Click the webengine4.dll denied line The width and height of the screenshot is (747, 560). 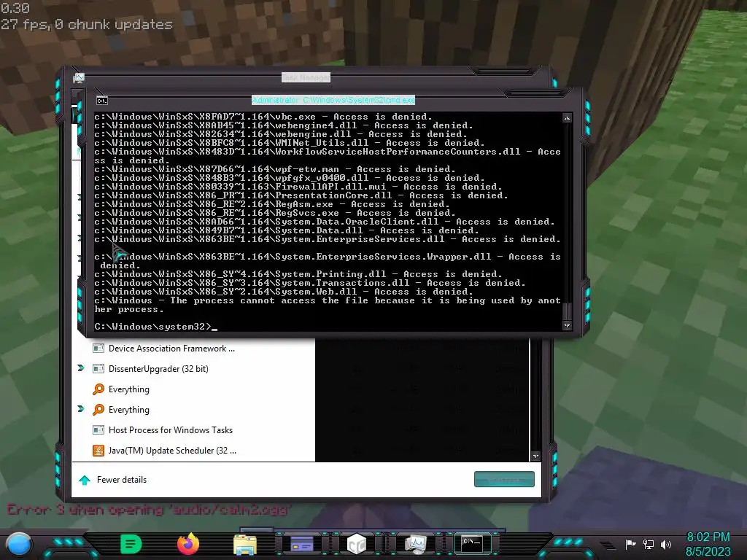pyautogui.click(x=284, y=125)
